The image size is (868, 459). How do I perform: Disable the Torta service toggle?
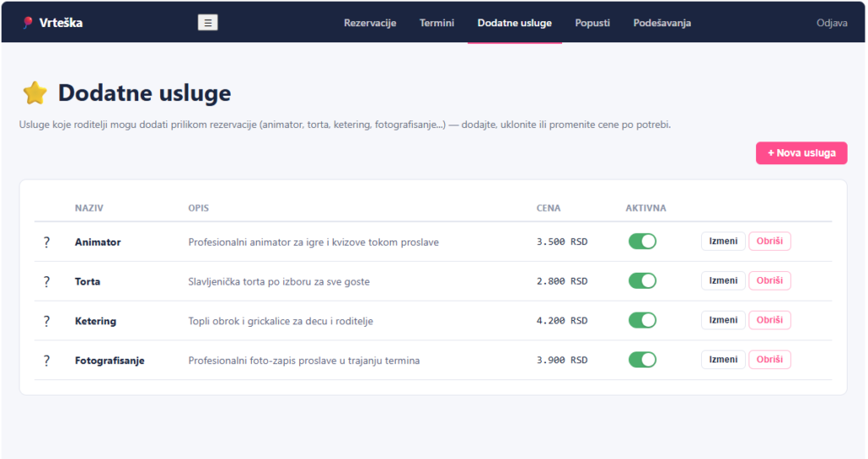(x=643, y=281)
